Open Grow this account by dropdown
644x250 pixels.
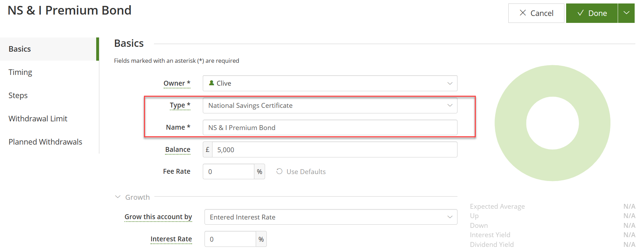(331, 217)
